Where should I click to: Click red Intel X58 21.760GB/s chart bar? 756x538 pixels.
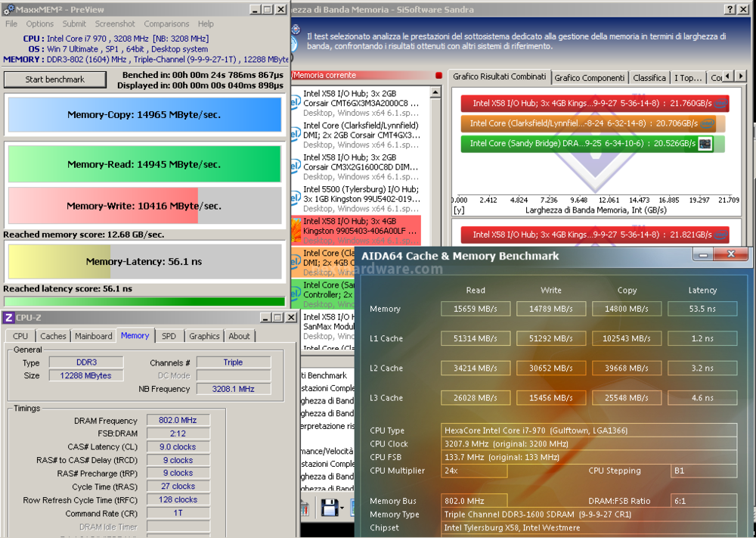594,103
